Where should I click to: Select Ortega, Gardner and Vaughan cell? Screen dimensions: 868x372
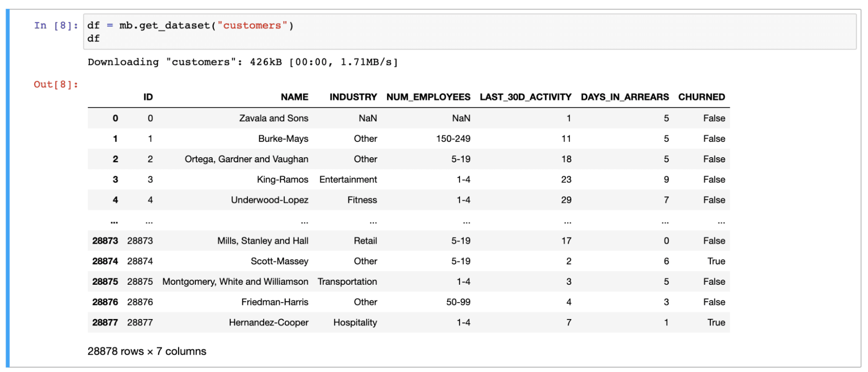pyautogui.click(x=246, y=159)
